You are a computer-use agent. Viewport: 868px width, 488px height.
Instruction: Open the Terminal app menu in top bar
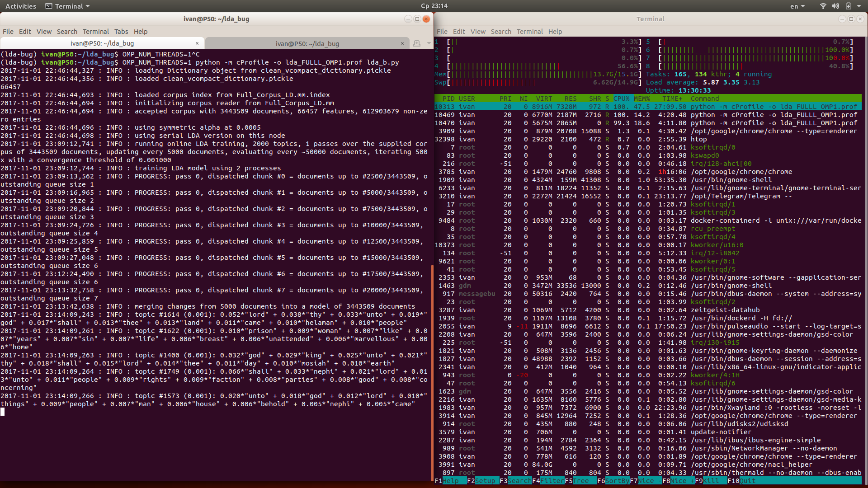(x=68, y=6)
